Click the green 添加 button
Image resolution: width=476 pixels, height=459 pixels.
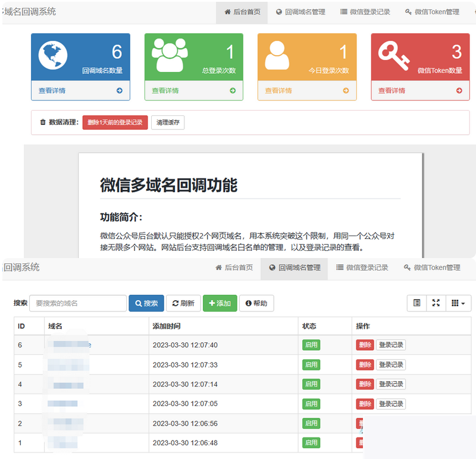click(220, 303)
